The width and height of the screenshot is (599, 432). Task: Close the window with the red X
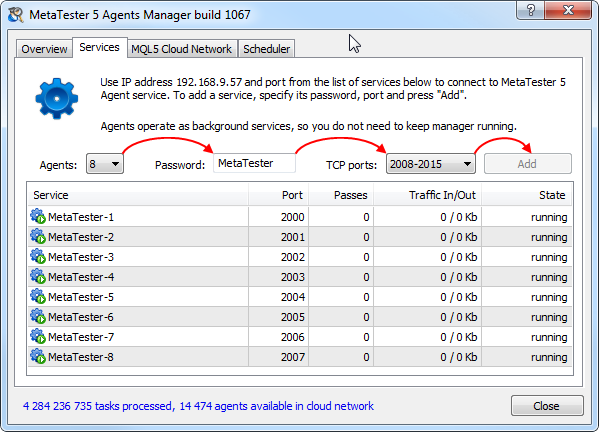(x=568, y=9)
